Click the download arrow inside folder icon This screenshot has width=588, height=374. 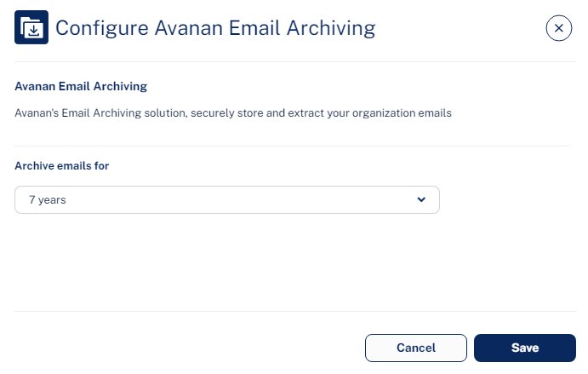(34, 31)
